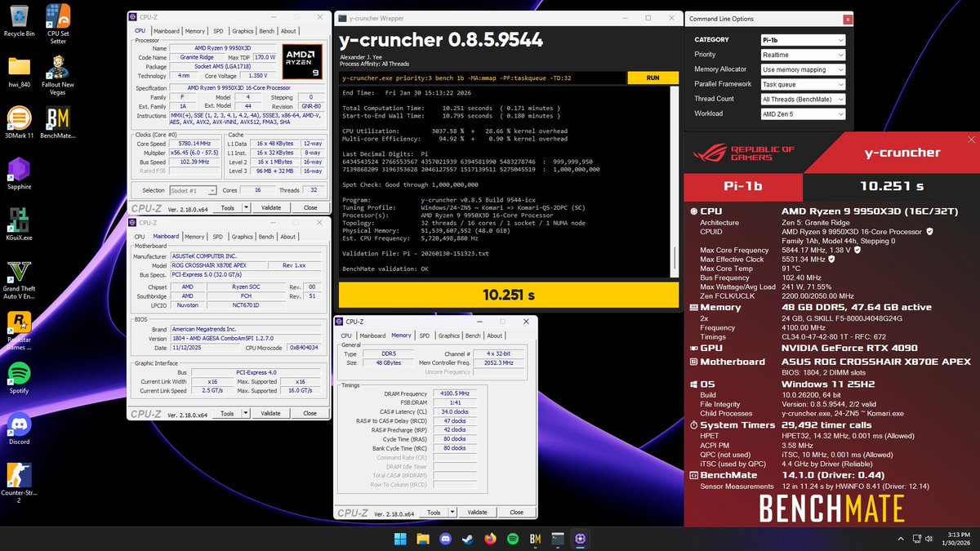This screenshot has height=551, width=980.
Task: Click Tools button in the CPU-Z CPU window
Action: pos(227,207)
